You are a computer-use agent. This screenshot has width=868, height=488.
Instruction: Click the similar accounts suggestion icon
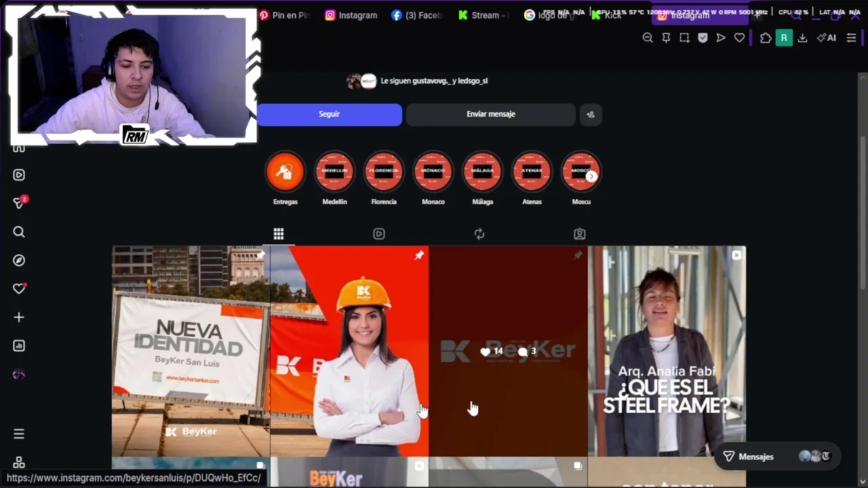[x=591, y=115]
